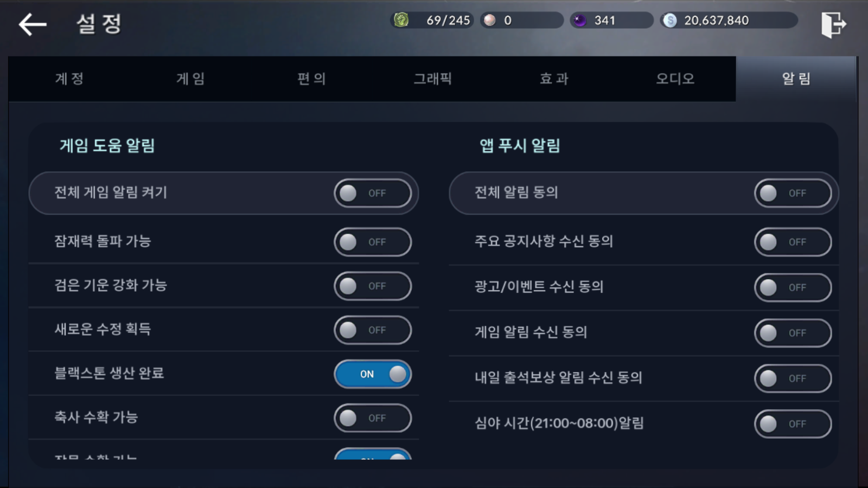
Task: Enable 전체 게임 알림 켜기 toggle
Action: 373,193
